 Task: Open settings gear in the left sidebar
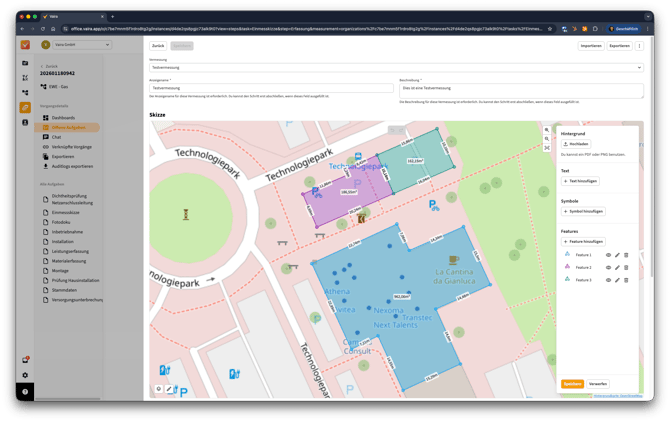[25, 375]
